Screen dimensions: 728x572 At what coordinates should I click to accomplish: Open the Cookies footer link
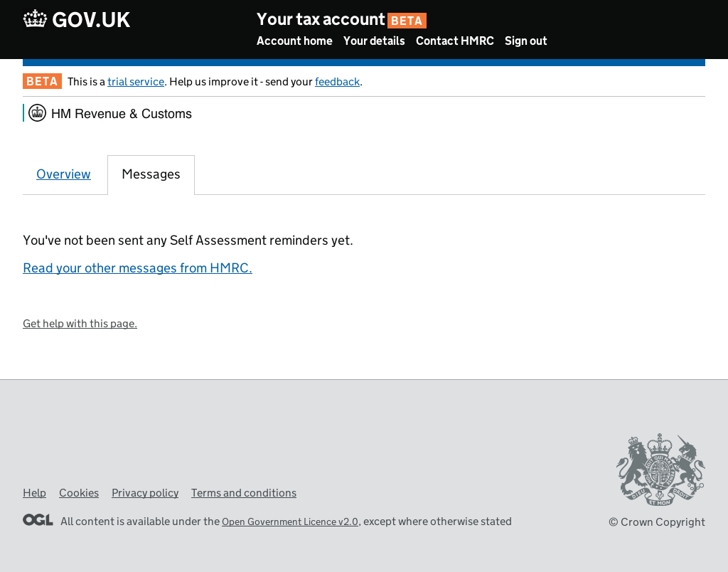coord(79,493)
